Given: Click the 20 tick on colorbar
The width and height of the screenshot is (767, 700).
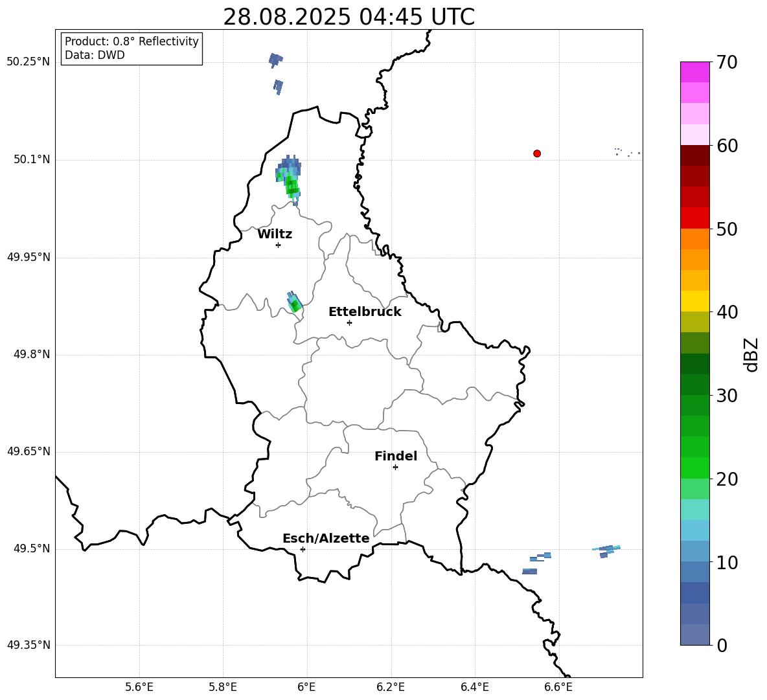Looking at the screenshot, I should (x=727, y=479).
